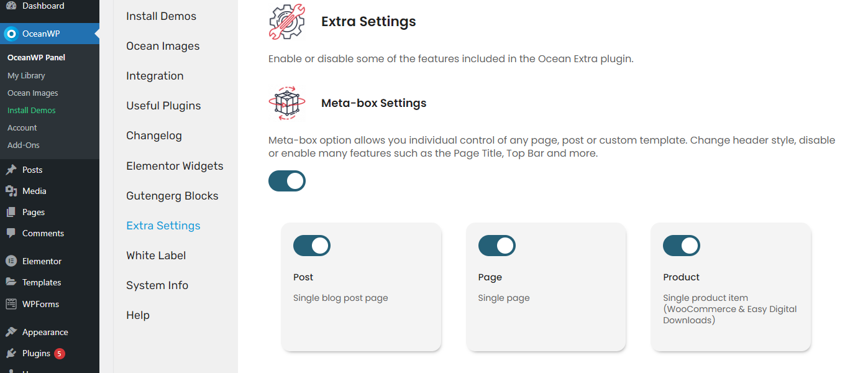Click the OceanWP logo icon in sidebar
This screenshot has width=868, height=373.
[x=11, y=34]
